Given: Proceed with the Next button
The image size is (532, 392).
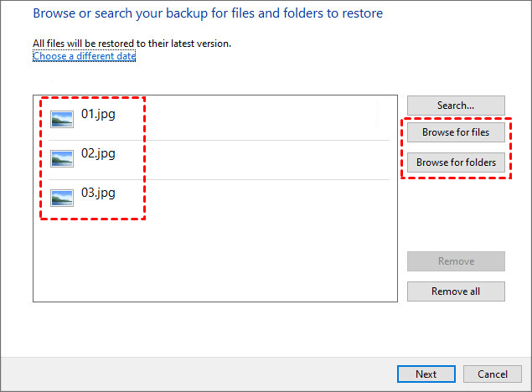Looking at the screenshot, I should (x=426, y=374).
